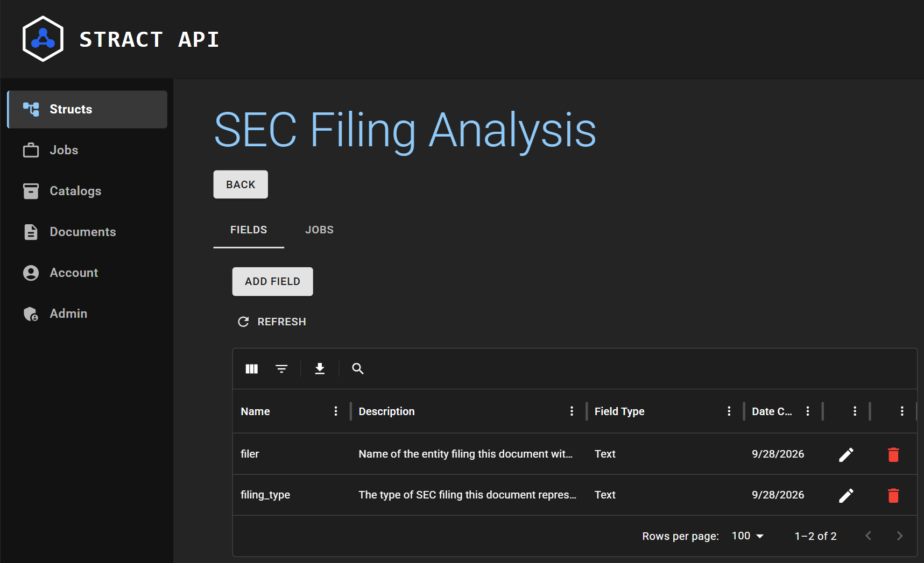Open Name column options menu
This screenshot has width=924, height=563.
pos(336,411)
